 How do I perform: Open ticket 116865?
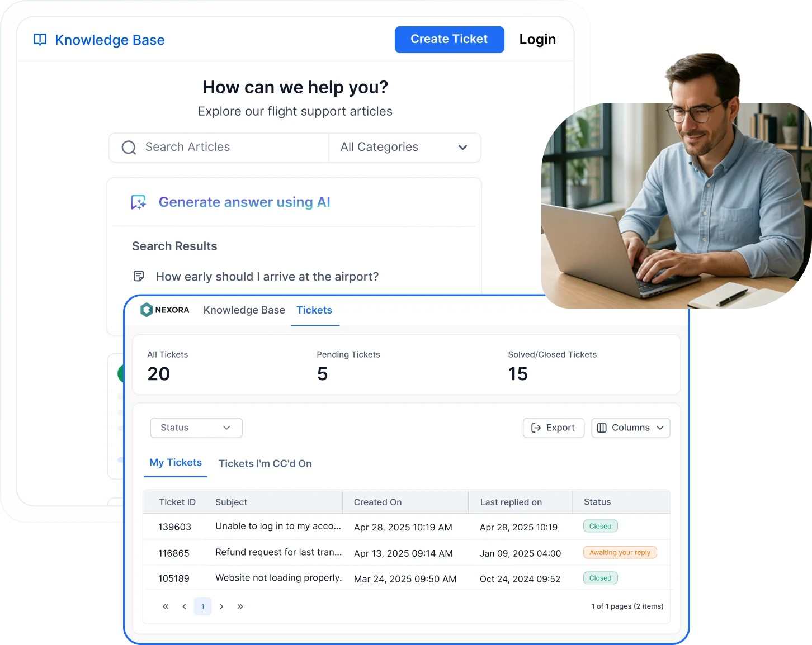tap(174, 553)
